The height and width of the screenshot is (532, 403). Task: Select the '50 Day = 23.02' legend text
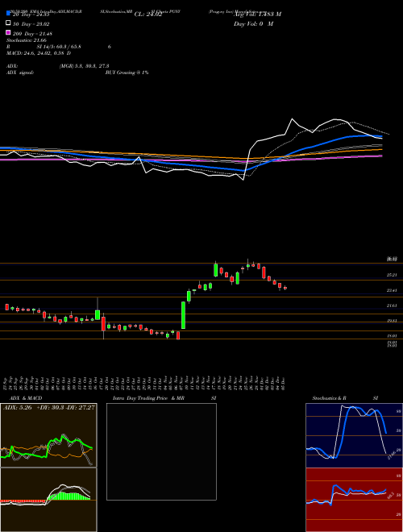(31, 24)
